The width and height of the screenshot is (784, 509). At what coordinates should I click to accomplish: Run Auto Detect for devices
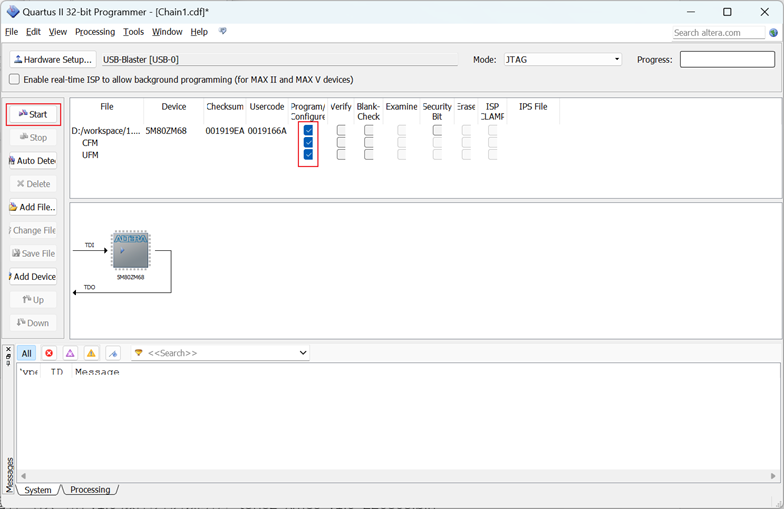[x=32, y=160]
